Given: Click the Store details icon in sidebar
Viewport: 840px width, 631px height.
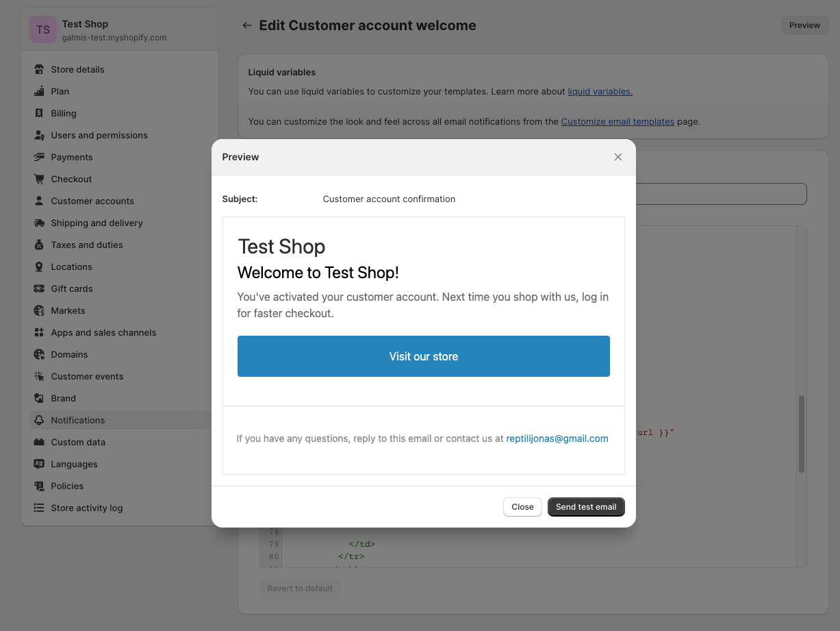Looking at the screenshot, I should point(39,69).
